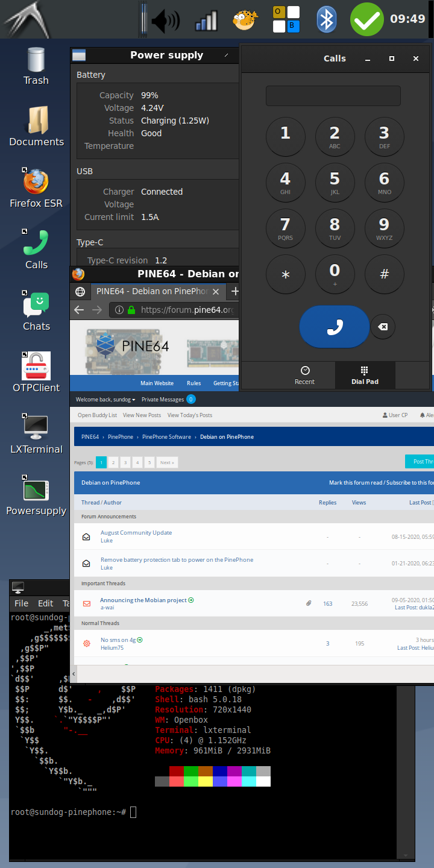This screenshot has height=868, width=434.
Task: Go to PinePhone Software breadcrumb
Action: (x=166, y=437)
